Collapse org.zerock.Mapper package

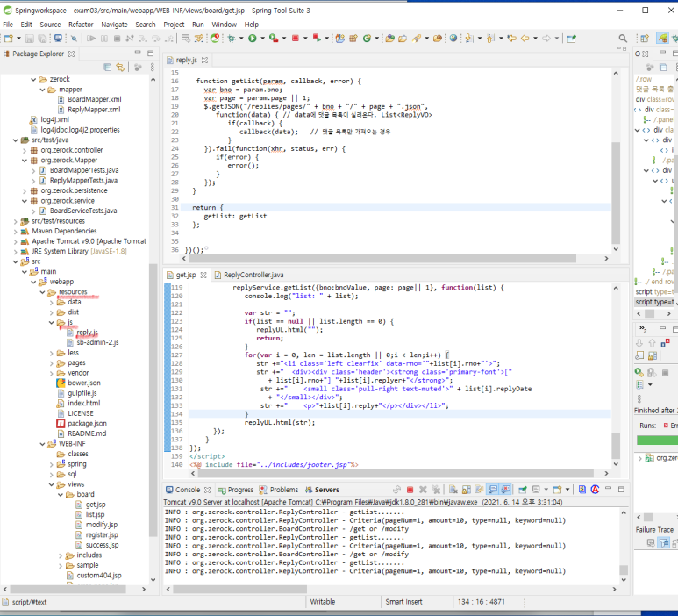(25, 161)
